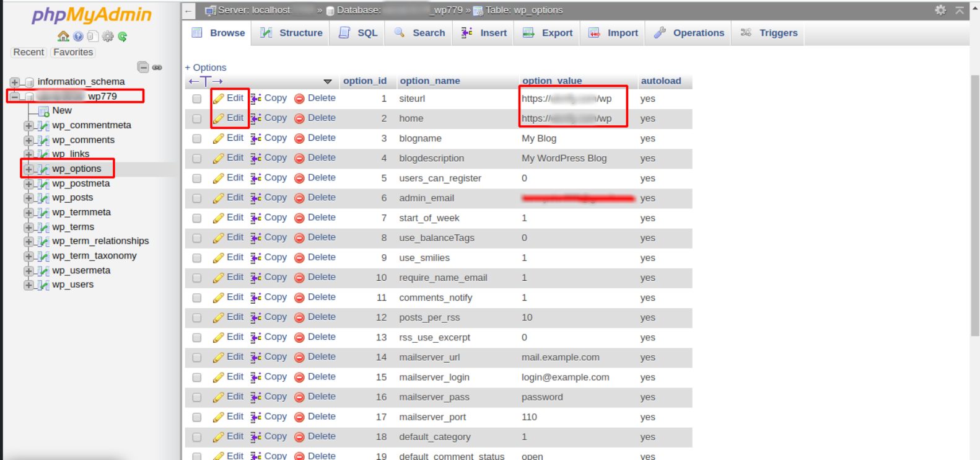Click the New table icon in tree
Image resolution: width=980 pixels, height=460 pixels.
coord(43,111)
